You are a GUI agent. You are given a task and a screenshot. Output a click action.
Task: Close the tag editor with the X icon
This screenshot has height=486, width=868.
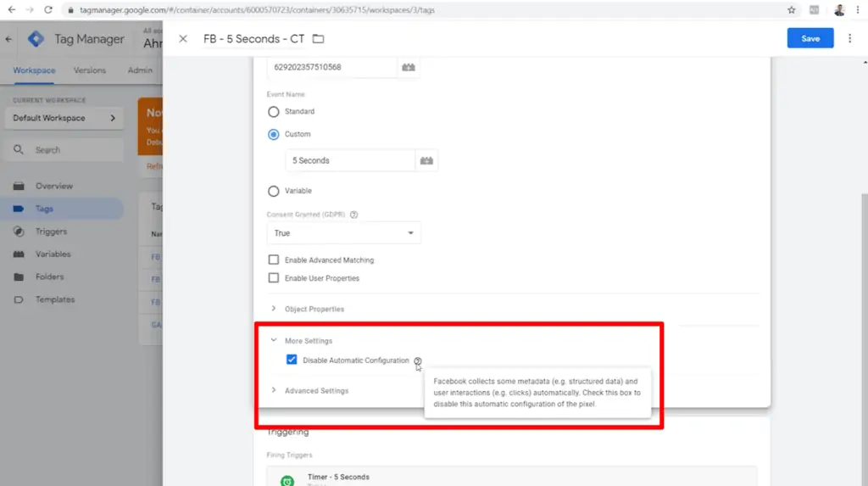point(183,39)
